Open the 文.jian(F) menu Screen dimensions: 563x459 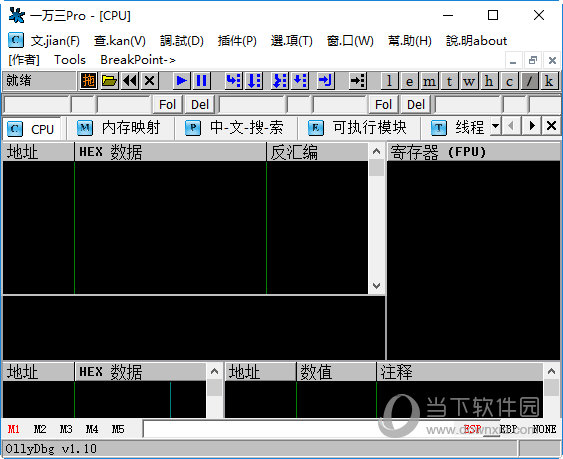pos(55,41)
